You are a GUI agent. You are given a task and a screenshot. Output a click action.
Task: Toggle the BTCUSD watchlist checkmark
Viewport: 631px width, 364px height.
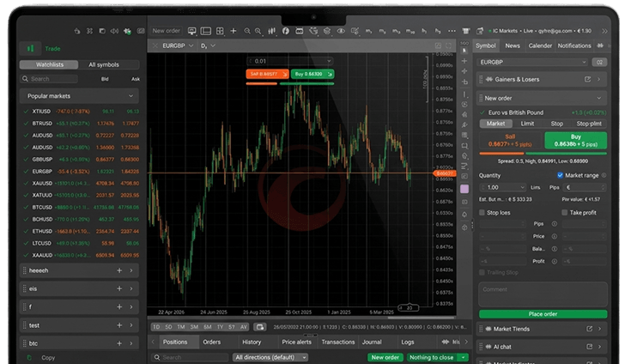click(26, 208)
